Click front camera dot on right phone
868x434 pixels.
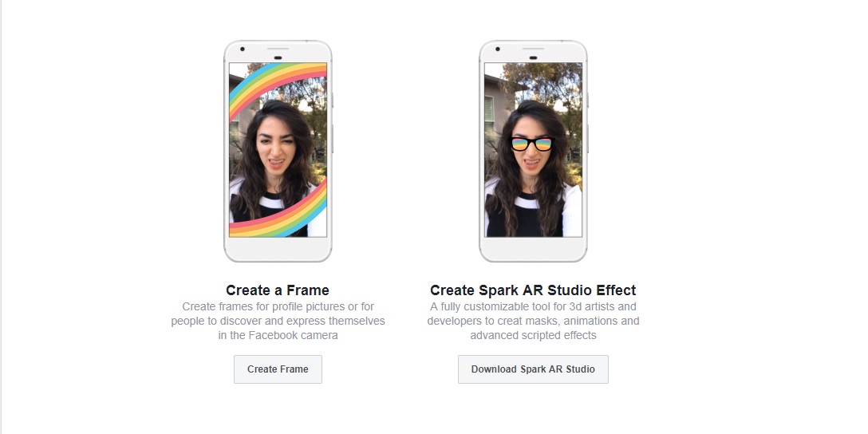(498, 49)
